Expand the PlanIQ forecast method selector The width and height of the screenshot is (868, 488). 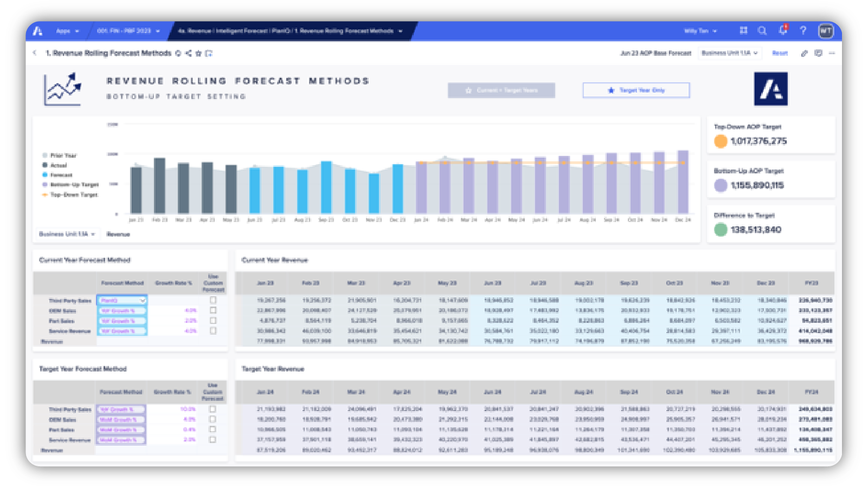coord(142,300)
